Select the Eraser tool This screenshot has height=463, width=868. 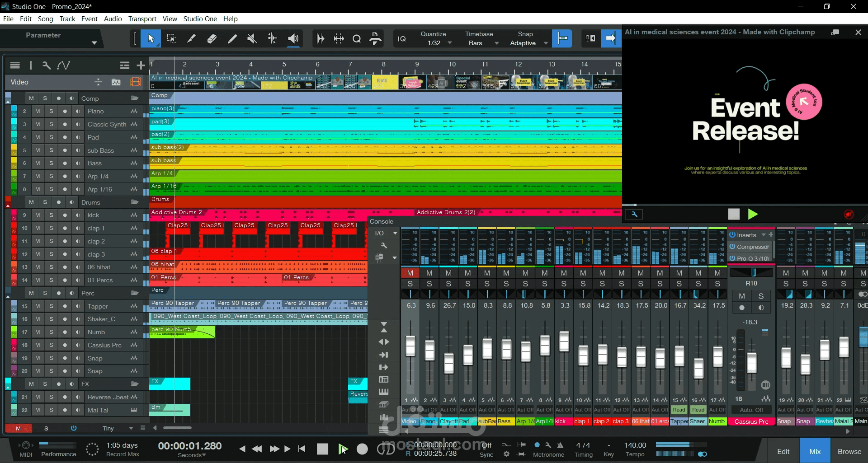point(212,38)
